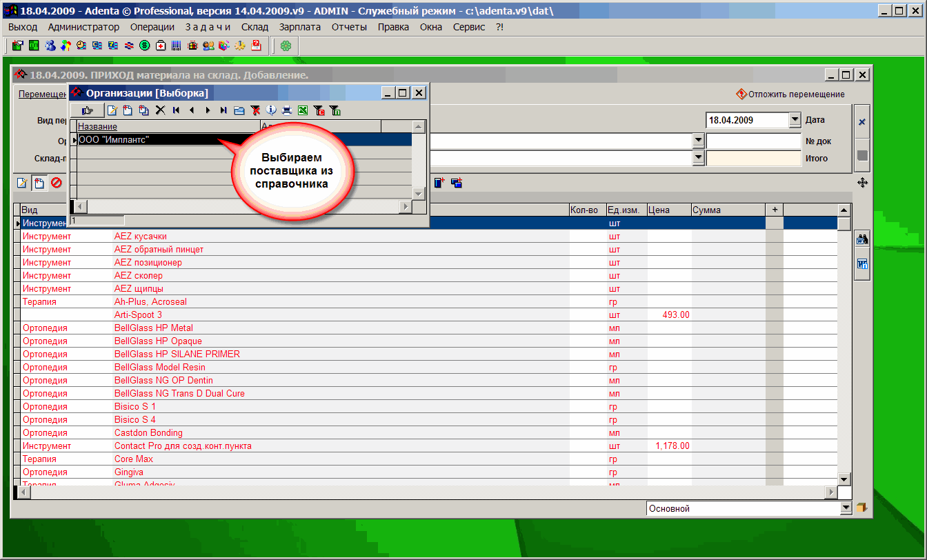Image resolution: width=927 pixels, height=560 pixels.
Task: Click the green dollar icon in main toolbar
Action: pyautogui.click(x=145, y=46)
